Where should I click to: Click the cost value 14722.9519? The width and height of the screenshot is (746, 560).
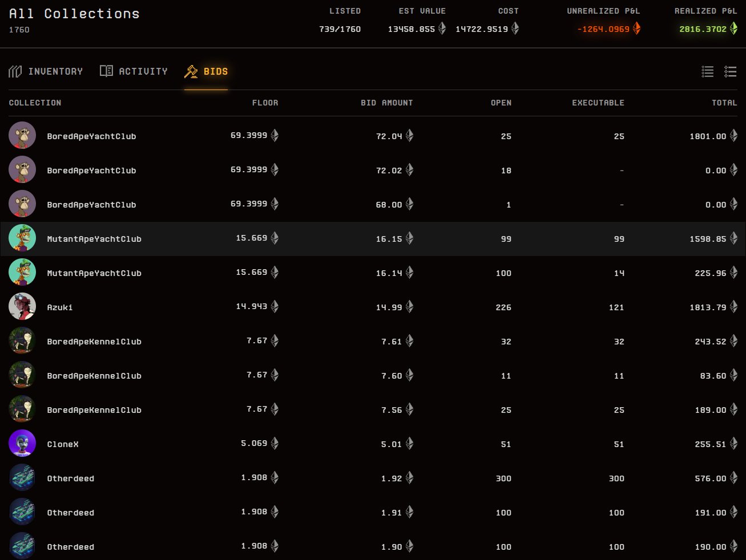(x=482, y=29)
